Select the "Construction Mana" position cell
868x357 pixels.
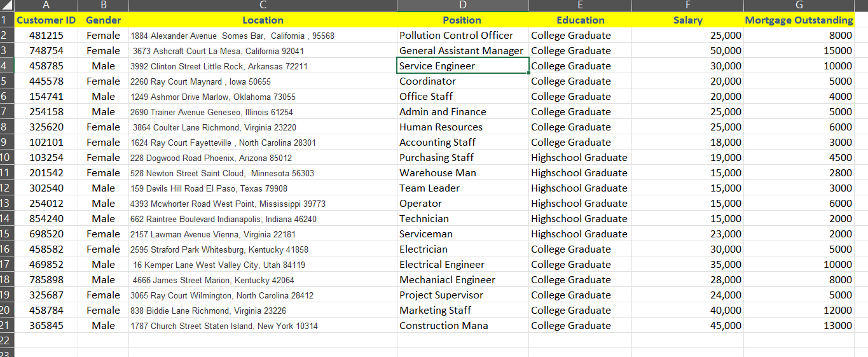click(462, 326)
